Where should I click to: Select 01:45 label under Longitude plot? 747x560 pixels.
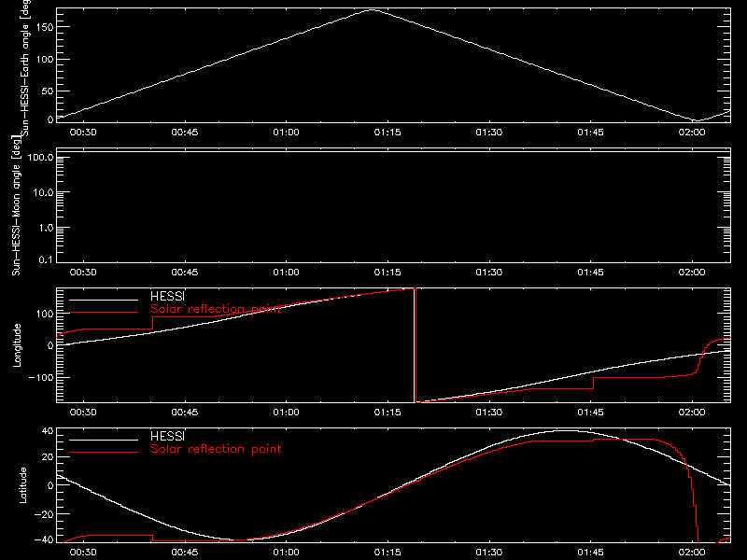[590, 412]
